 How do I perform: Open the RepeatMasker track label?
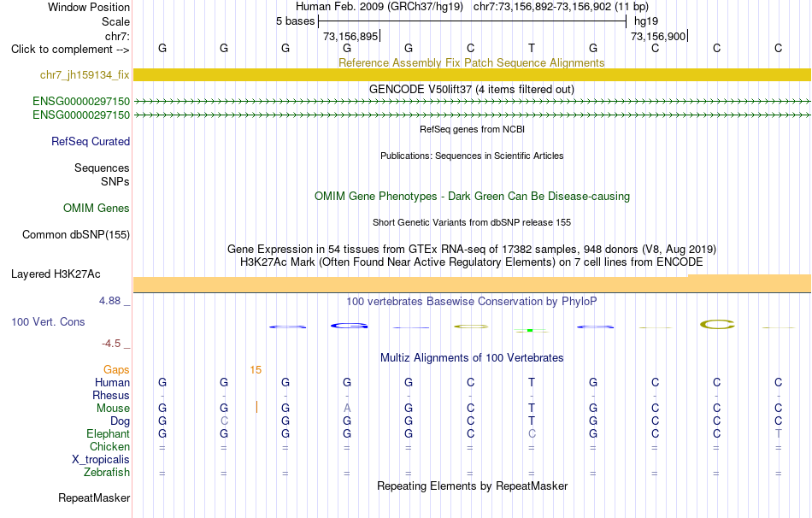tap(94, 497)
